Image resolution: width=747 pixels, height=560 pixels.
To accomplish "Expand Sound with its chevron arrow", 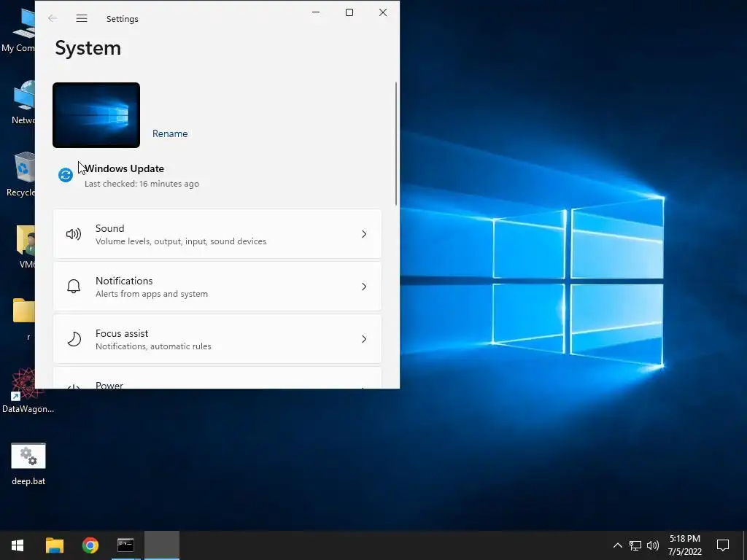I will click(364, 234).
